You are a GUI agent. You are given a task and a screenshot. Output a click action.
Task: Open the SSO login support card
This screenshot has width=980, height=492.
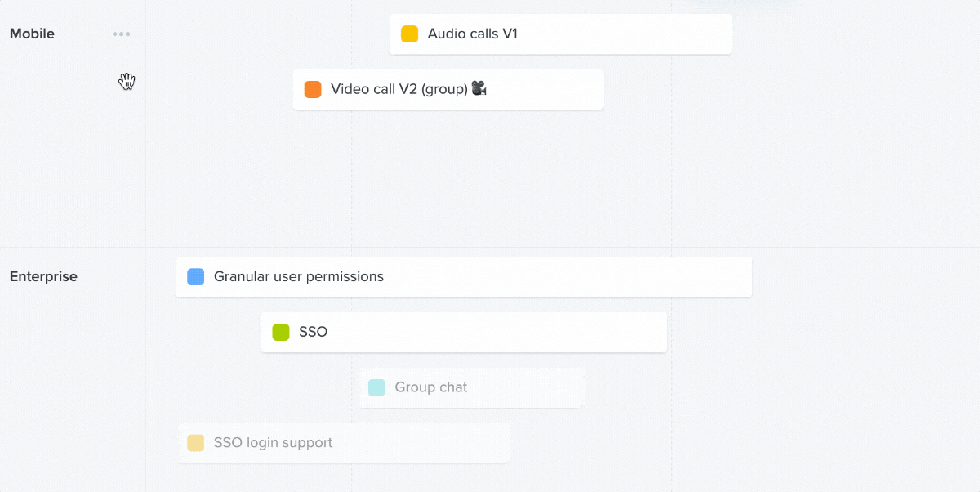point(345,443)
